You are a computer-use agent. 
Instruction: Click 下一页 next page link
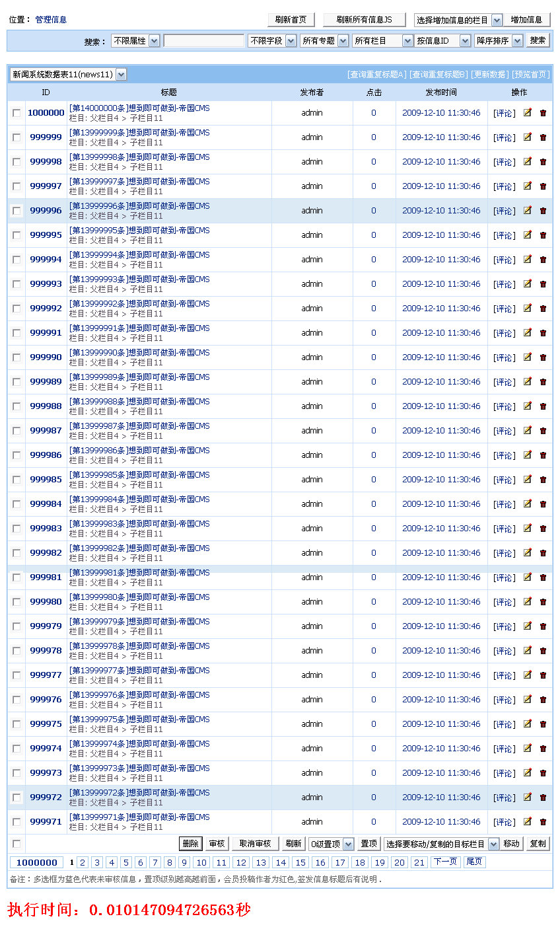[x=444, y=862]
